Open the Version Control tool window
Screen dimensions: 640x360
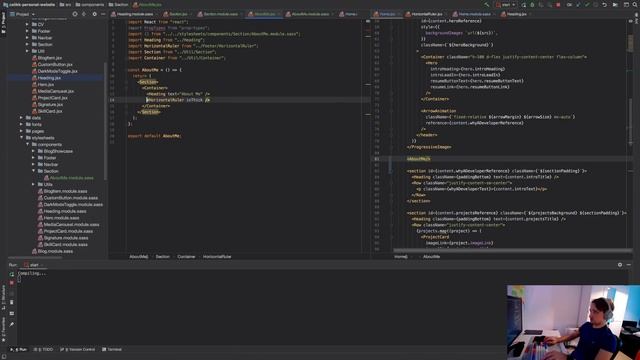pyautogui.click(x=77, y=349)
